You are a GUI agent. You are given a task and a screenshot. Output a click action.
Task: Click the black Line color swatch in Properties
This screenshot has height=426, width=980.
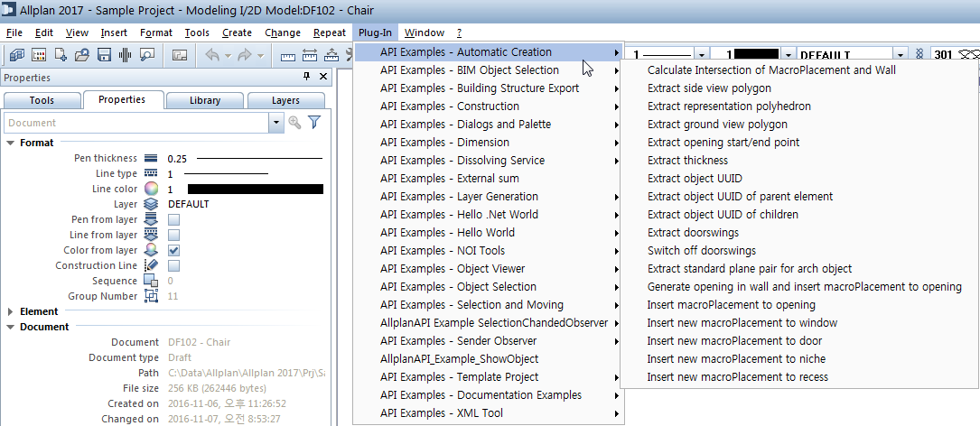255,189
